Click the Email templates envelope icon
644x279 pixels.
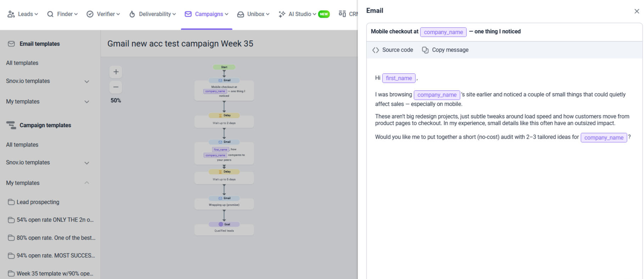pyautogui.click(x=11, y=44)
